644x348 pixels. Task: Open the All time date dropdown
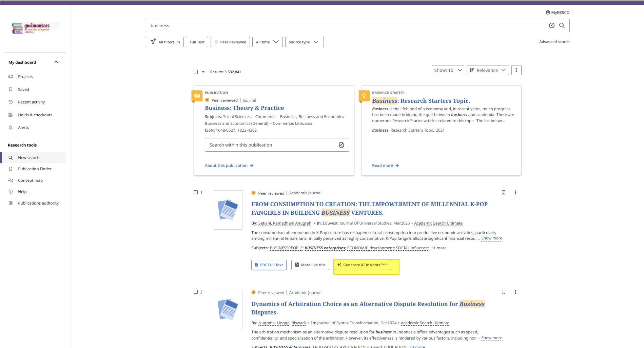pyautogui.click(x=267, y=42)
